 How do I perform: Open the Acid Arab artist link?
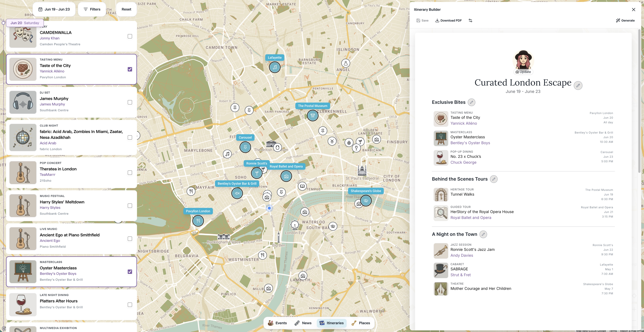48,143
